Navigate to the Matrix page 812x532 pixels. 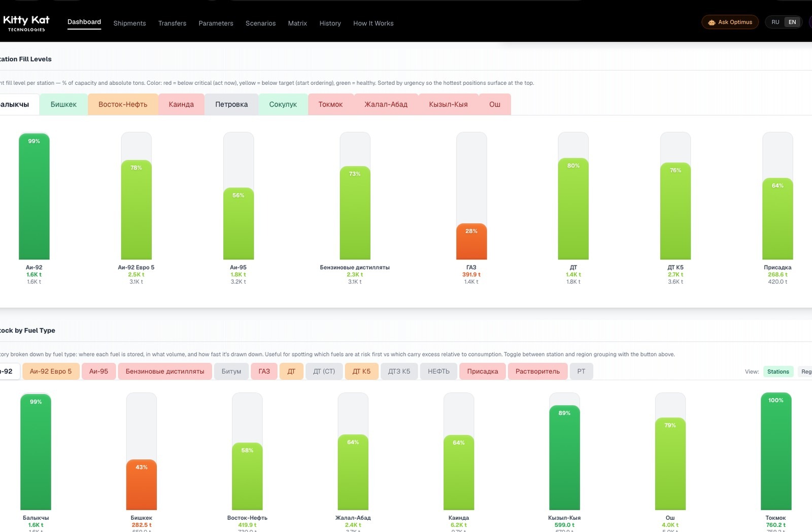tap(297, 23)
